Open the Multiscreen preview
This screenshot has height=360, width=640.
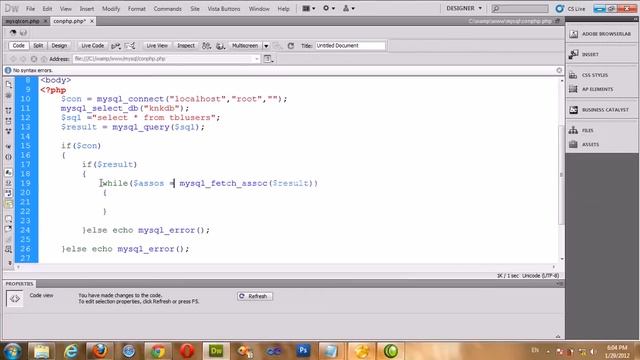click(244, 46)
